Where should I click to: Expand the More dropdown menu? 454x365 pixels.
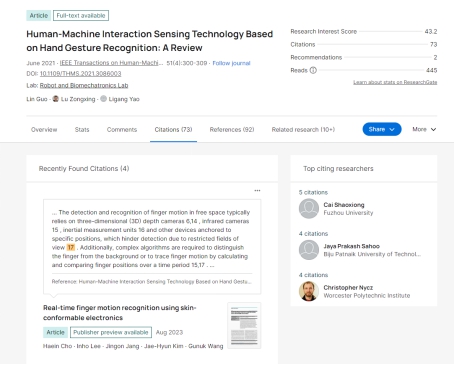pyautogui.click(x=424, y=129)
